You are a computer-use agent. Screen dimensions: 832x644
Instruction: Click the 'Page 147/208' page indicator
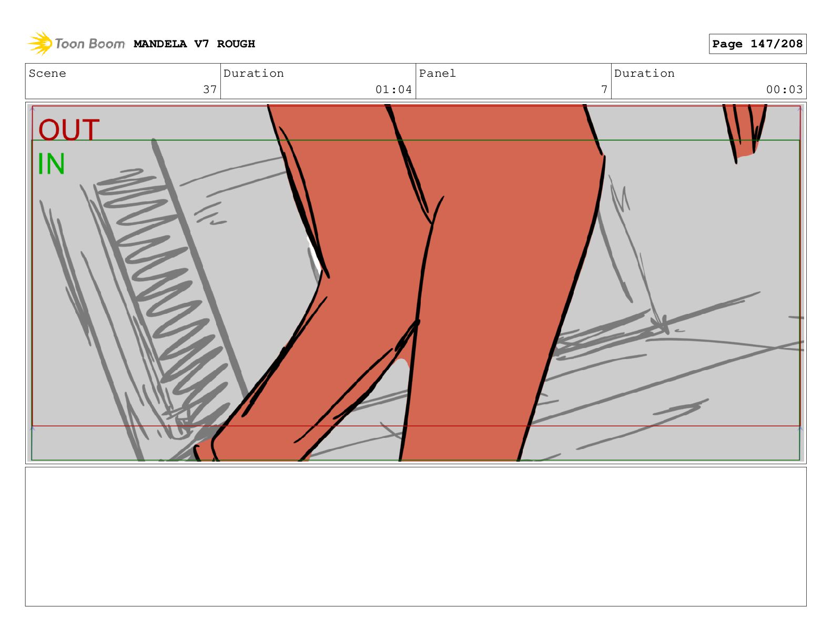pyautogui.click(x=757, y=44)
